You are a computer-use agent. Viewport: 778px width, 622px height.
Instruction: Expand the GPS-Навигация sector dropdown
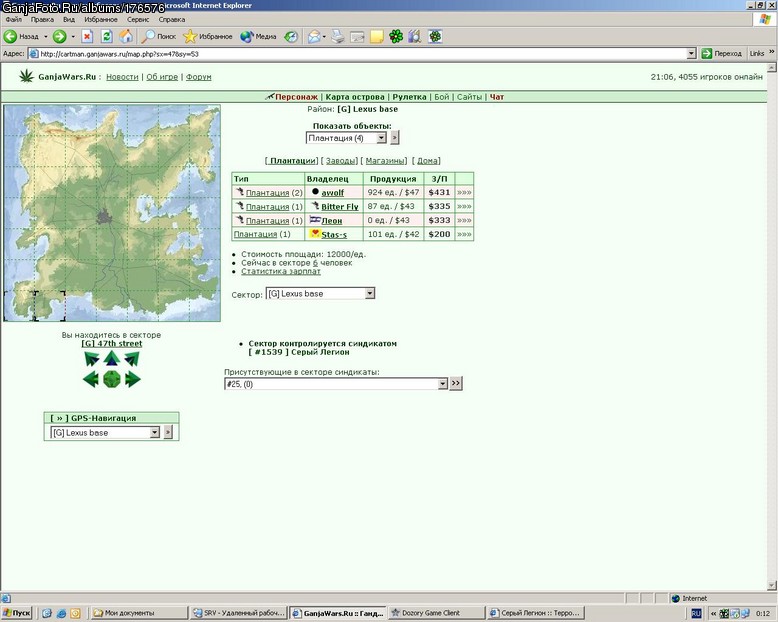[155, 433]
